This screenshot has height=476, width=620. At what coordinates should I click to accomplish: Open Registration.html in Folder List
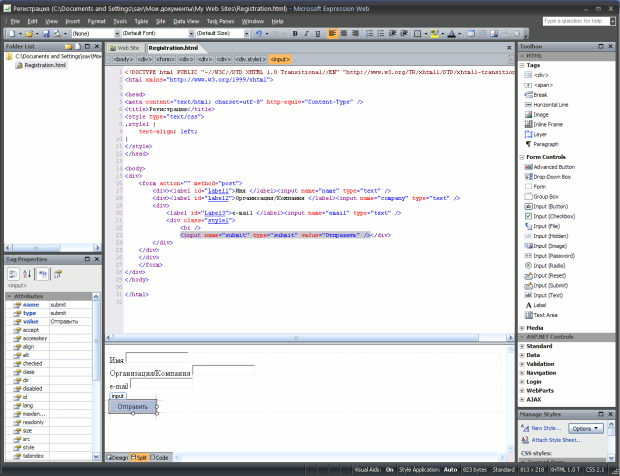click(x=44, y=65)
